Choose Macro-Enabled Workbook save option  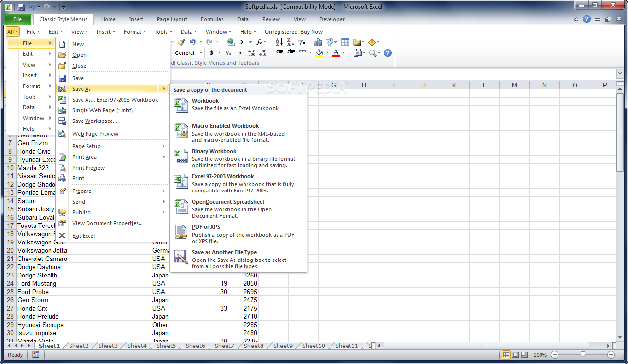(238, 133)
